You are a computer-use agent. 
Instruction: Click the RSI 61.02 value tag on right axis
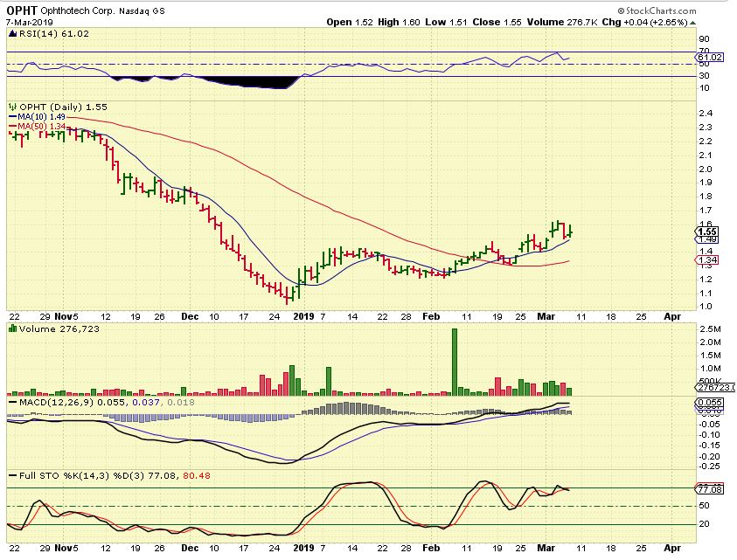(709, 58)
